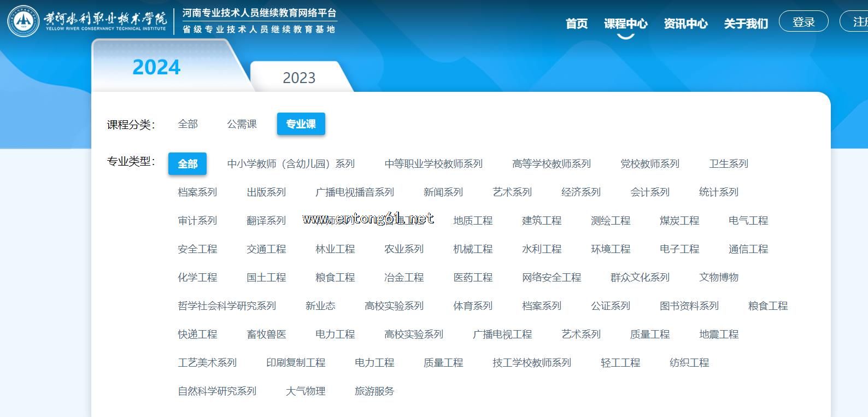The image size is (868, 417).
Task: Click the 会计系列 filter
Action: tap(649, 192)
